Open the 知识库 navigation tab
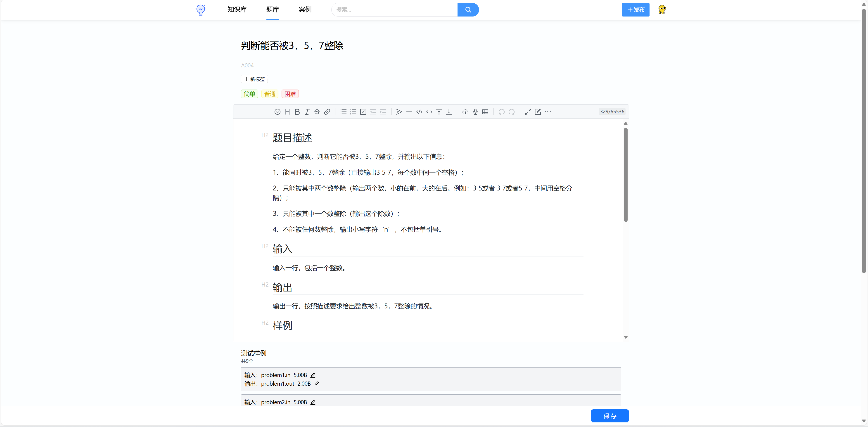 pyautogui.click(x=237, y=9)
